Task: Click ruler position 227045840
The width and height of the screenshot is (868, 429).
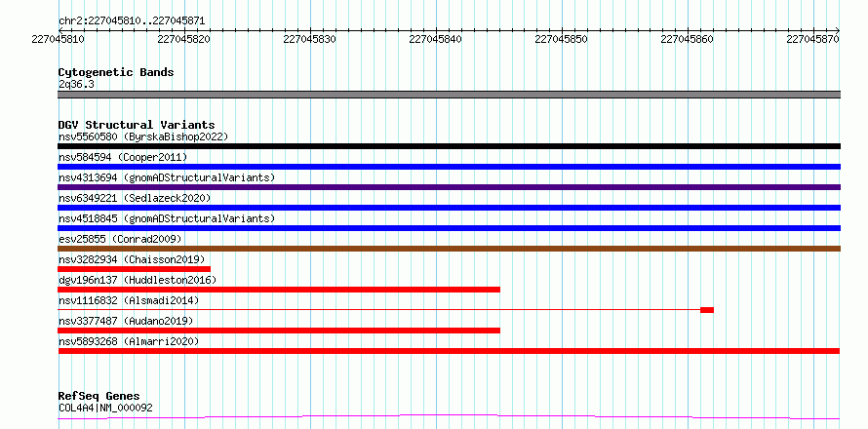Action: (x=436, y=39)
